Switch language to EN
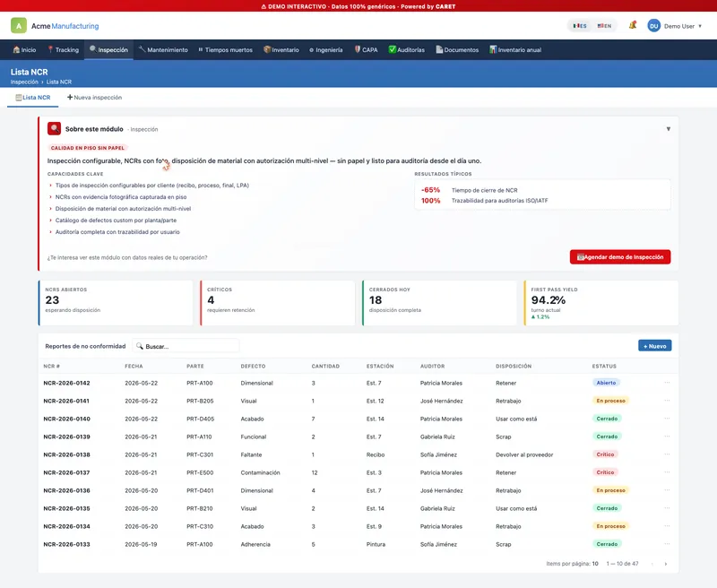The width and height of the screenshot is (717, 588). 604,26
